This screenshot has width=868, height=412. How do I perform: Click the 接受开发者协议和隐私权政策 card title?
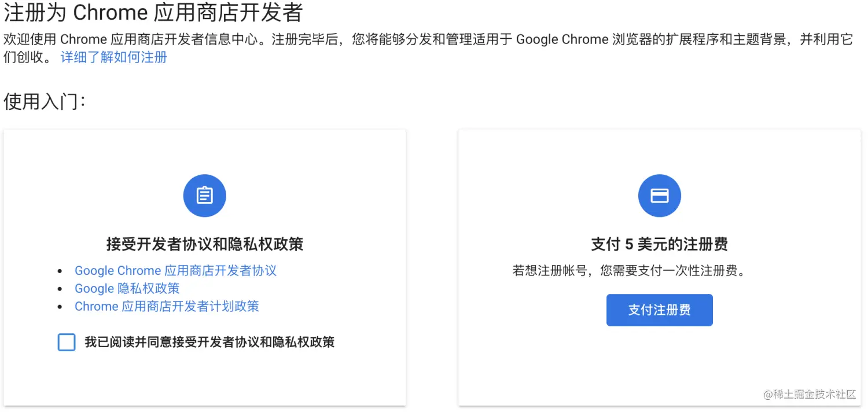coord(205,244)
